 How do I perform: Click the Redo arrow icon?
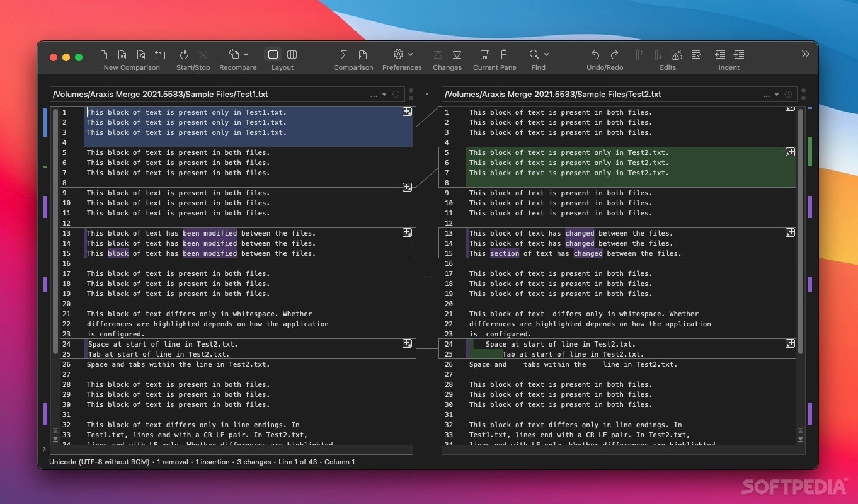615,55
